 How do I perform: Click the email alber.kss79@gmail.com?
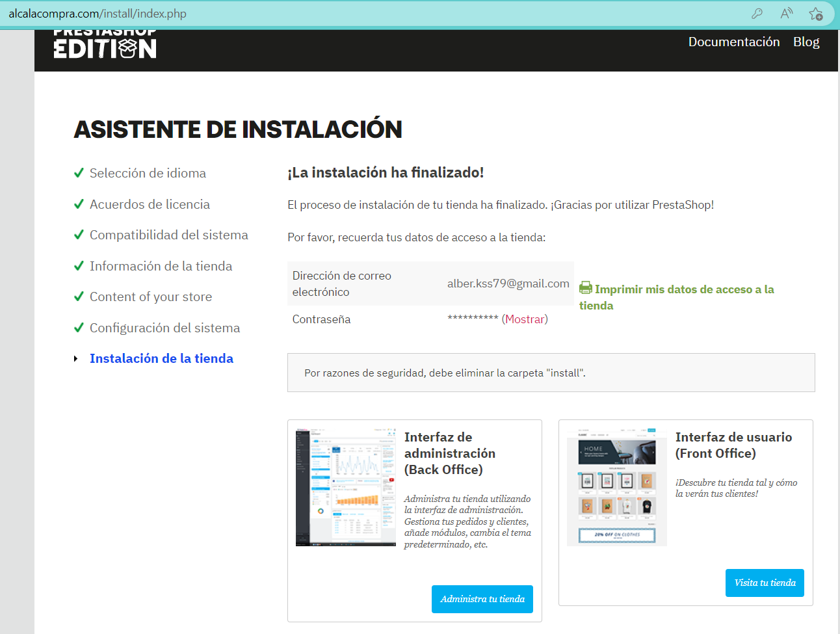point(508,284)
